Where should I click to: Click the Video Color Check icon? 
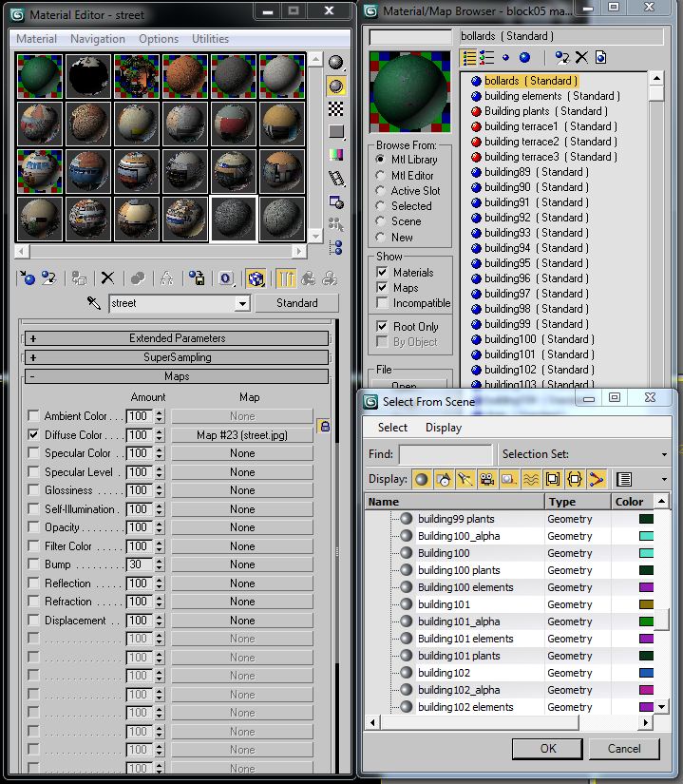[x=335, y=155]
